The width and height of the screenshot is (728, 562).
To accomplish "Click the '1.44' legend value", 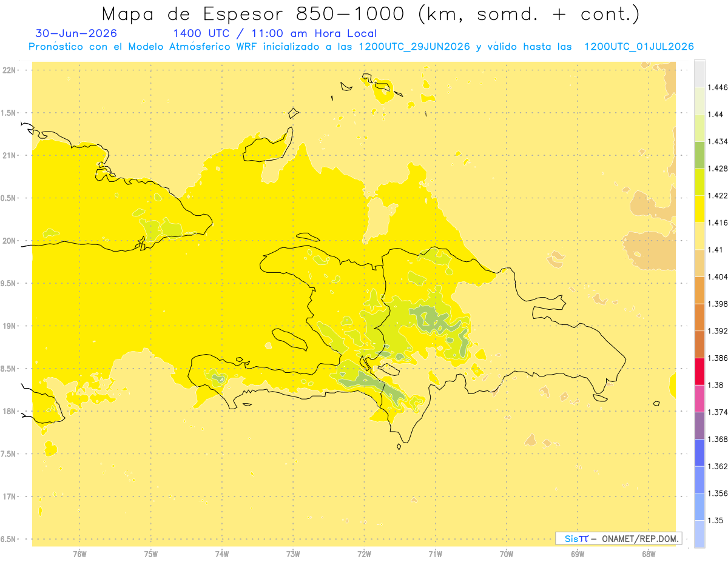I will click(x=716, y=115).
